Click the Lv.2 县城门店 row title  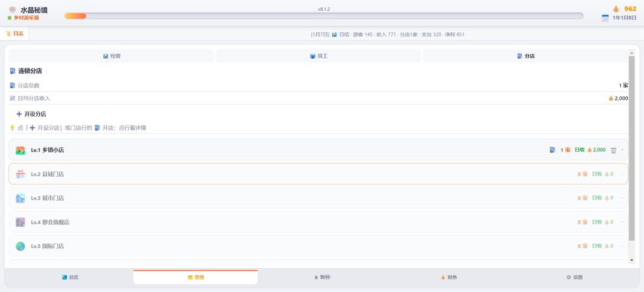click(47, 174)
